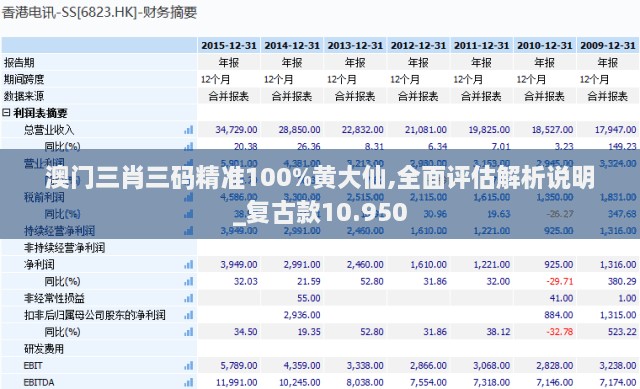Click the red value -29.71
Screen dimensions: 640x389
tap(560, 281)
